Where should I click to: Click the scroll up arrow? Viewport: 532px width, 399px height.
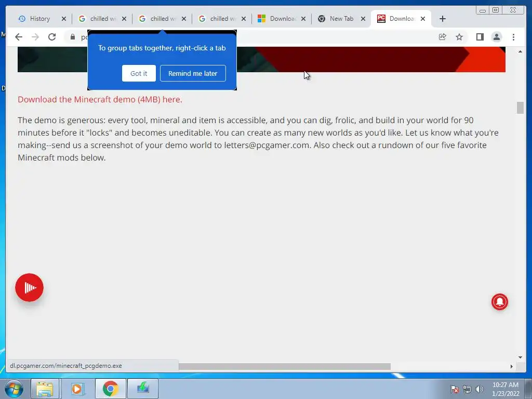520,51
